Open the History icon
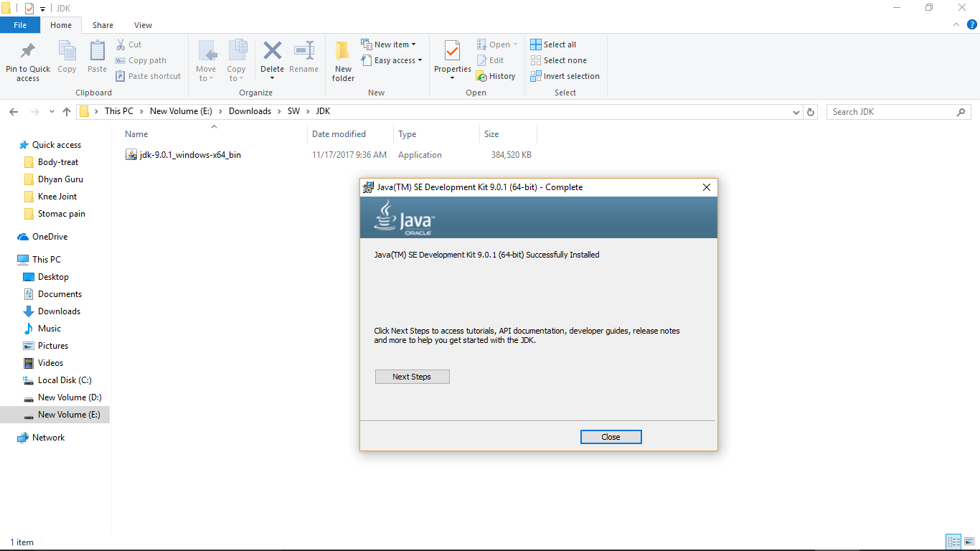 (x=496, y=76)
